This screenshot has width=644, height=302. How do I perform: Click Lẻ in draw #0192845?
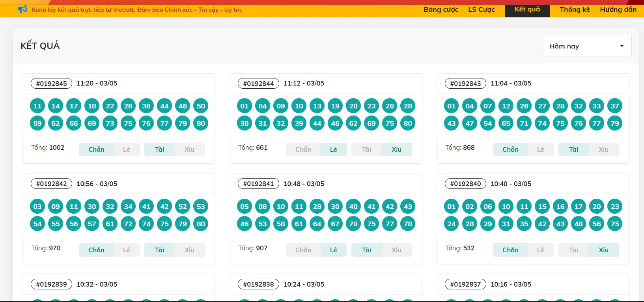[127, 149]
